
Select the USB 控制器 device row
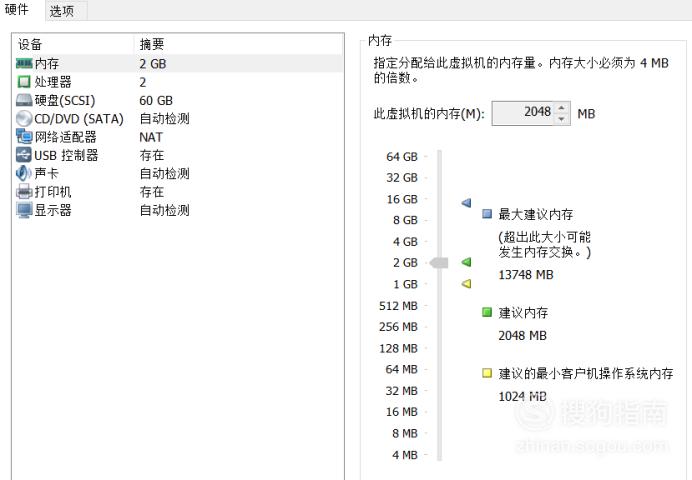coord(179,155)
